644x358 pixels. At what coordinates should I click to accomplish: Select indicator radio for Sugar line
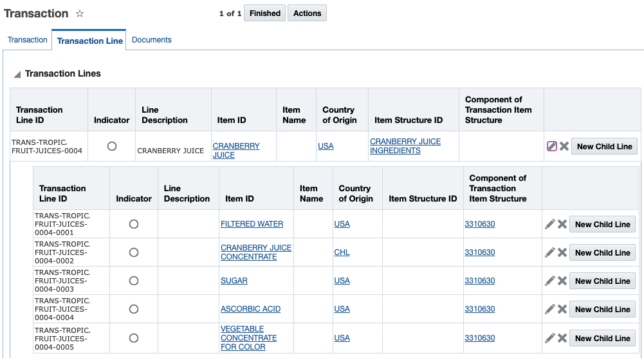(134, 281)
